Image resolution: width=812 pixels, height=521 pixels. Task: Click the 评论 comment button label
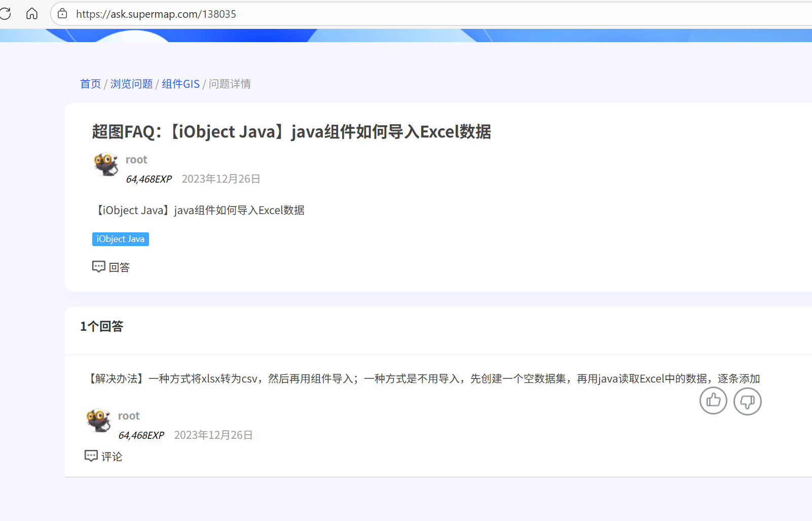(x=112, y=457)
